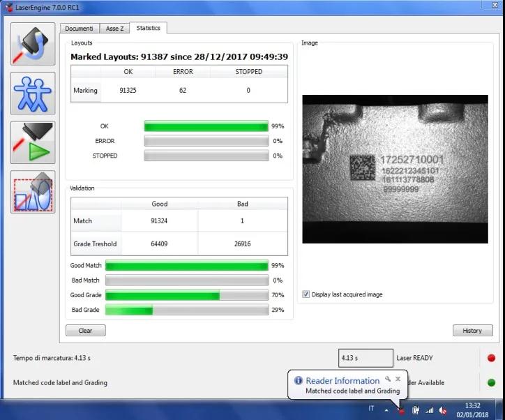Open the History button
The image size is (505, 420).
472,331
